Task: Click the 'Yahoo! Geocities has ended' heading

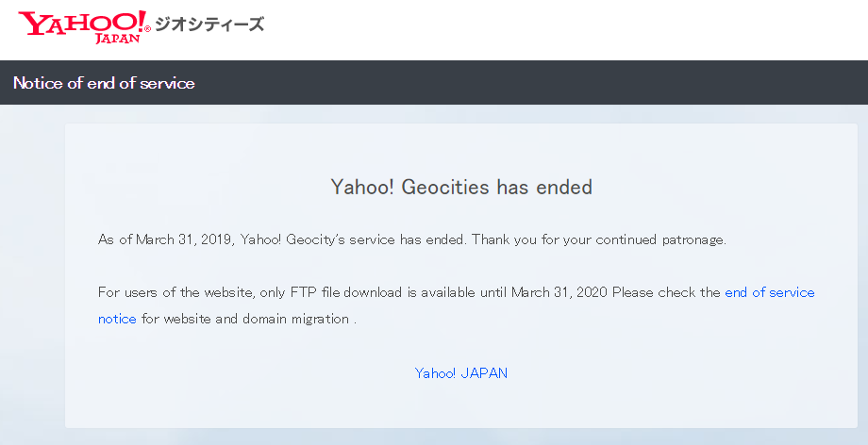Action: point(461,187)
